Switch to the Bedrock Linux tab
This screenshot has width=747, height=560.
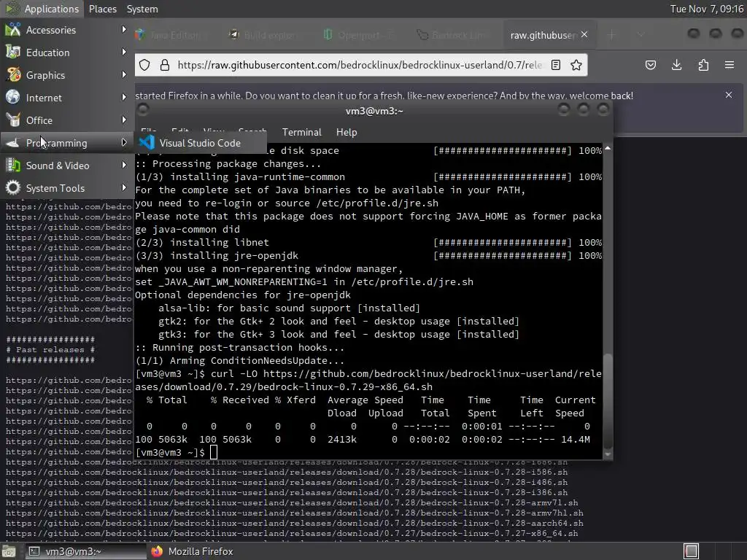[451, 35]
